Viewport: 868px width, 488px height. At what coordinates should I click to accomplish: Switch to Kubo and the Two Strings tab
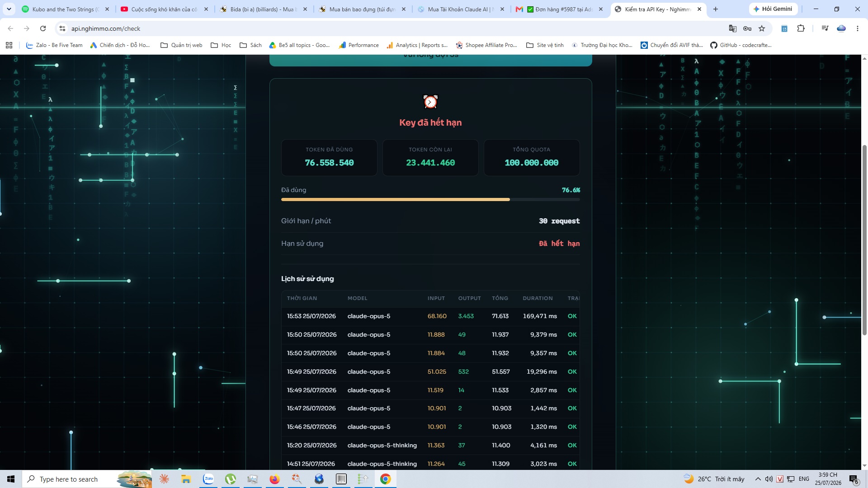66,9
